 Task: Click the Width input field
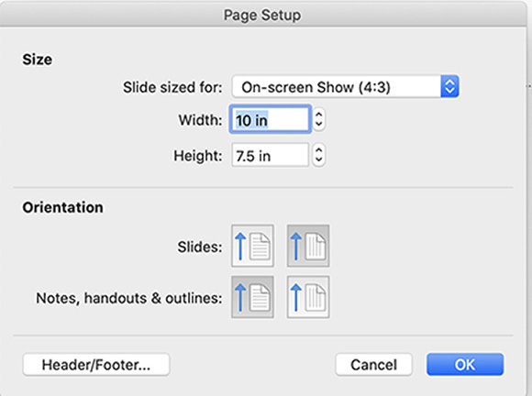(x=271, y=119)
